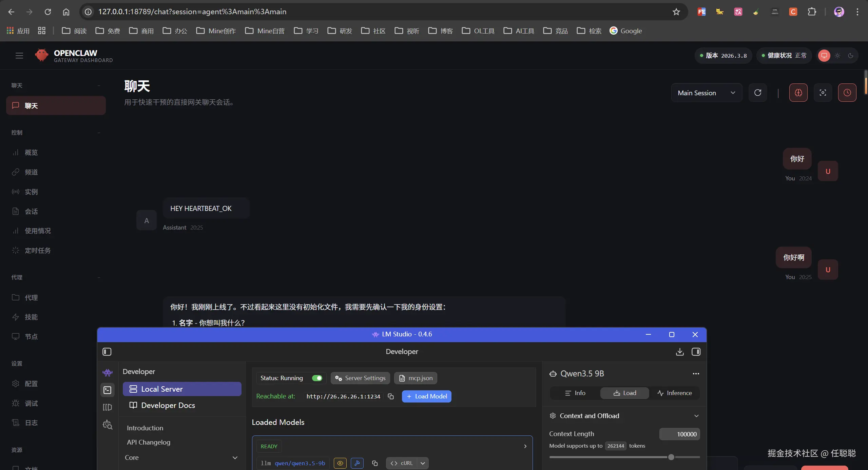This screenshot has width=868, height=470.
Task: Click the Load Model button
Action: pos(426,396)
